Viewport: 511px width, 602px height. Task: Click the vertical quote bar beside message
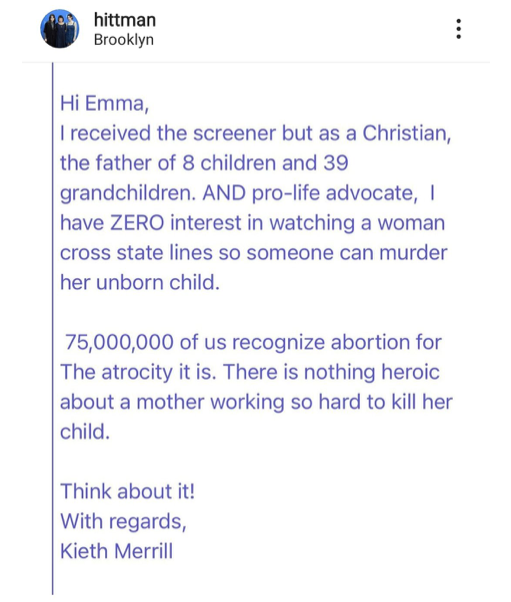click(x=53, y=329)
